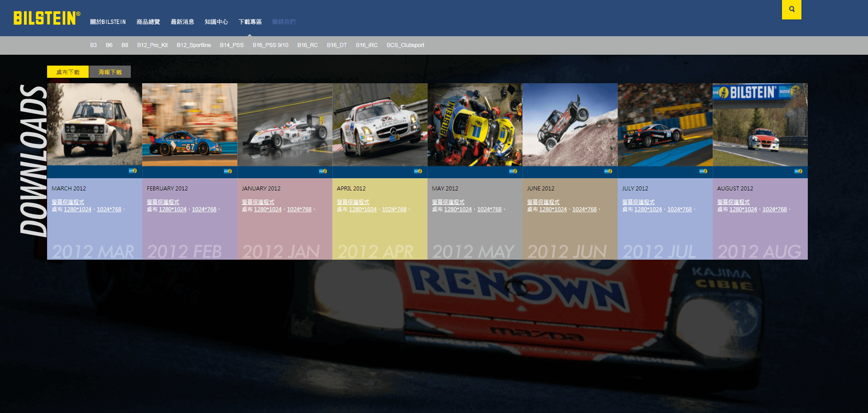Download March 2012 1280*1024 wallpaper
The height and width of the screenshot is (413, 868).
(x=77, y=209)
